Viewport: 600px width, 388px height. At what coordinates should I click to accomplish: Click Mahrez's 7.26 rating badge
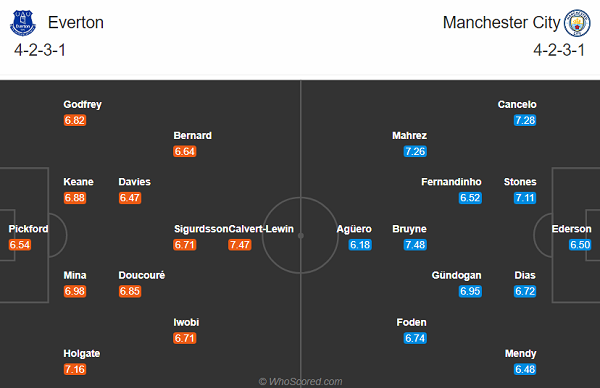click(415, 152)
